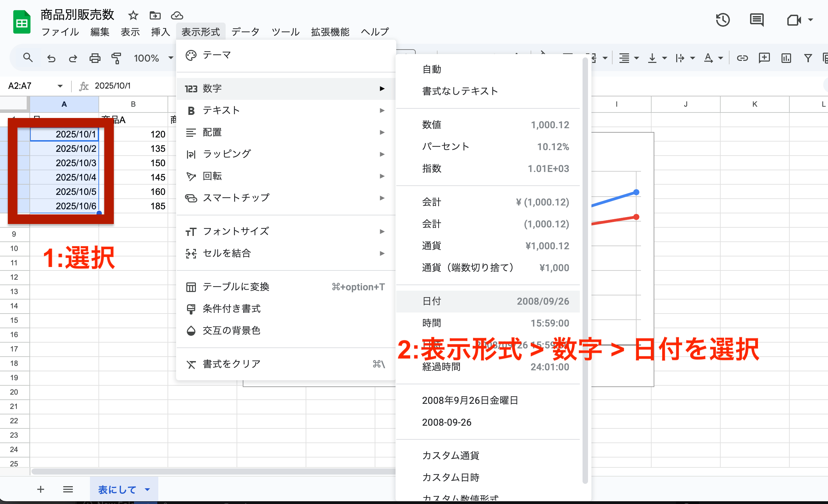
Task: Create a filter
Action: (807, 58)
